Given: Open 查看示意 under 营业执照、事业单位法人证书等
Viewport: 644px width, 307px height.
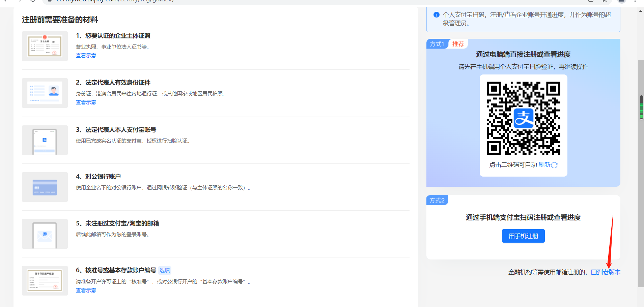Looking at the screenshot, I should (86, 56).
